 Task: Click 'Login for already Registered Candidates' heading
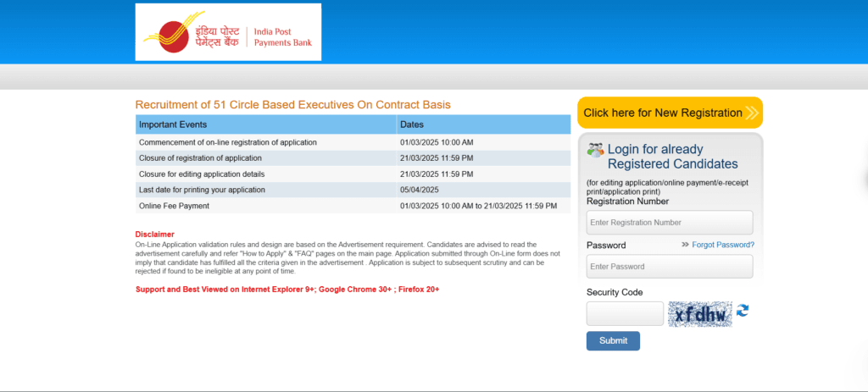(672, 157)
